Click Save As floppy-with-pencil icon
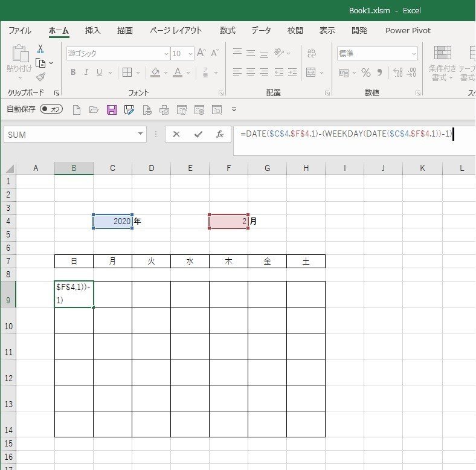This screenshot has height=470, width=476. [129, 109]
